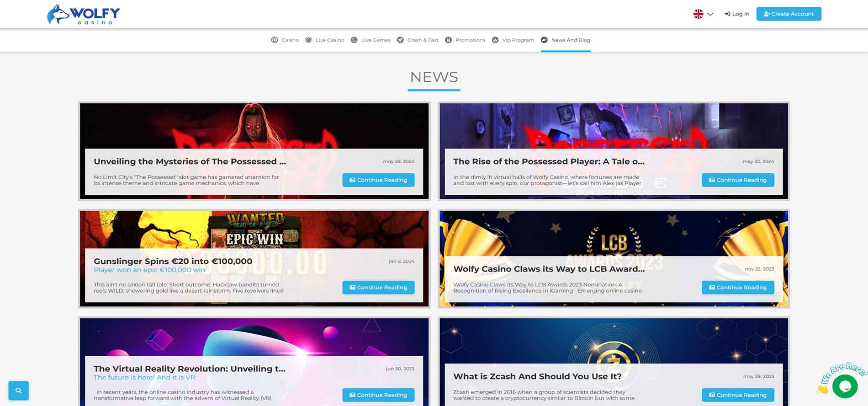
Task: Continue Reading Gunslinger Spins article
Action: (x=378, y=287)
